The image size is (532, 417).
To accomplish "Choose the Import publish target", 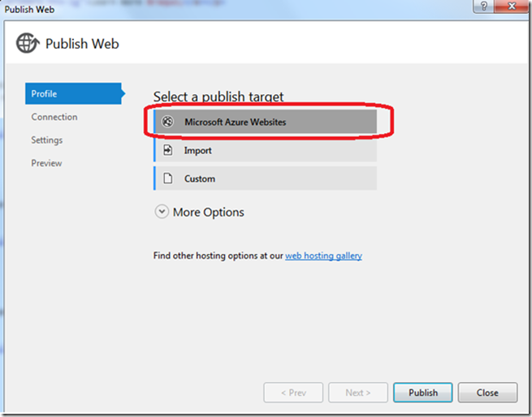I will click(x=266, y=150).
